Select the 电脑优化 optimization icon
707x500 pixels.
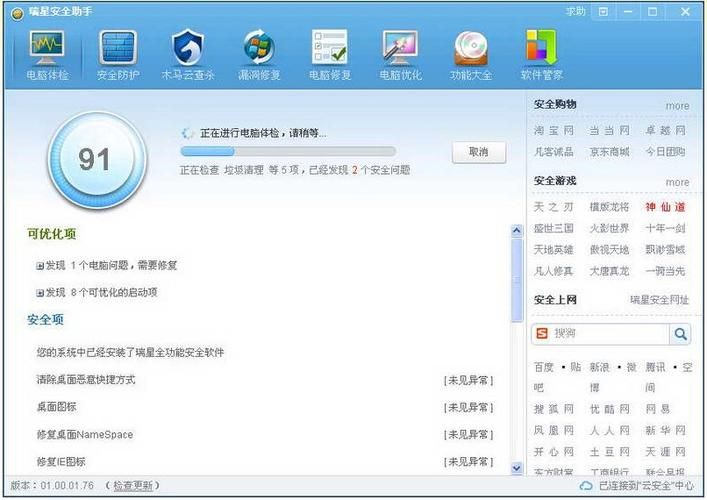(400, 48)
